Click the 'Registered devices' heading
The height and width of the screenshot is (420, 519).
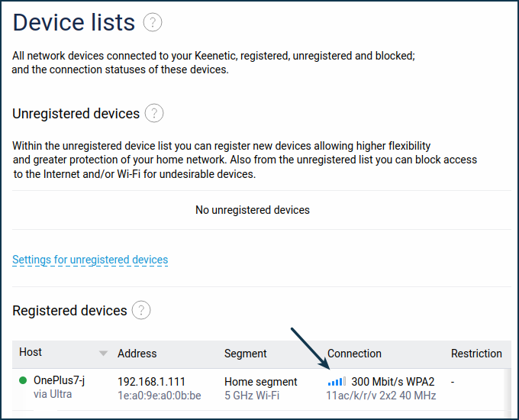(x=69, y=311)
